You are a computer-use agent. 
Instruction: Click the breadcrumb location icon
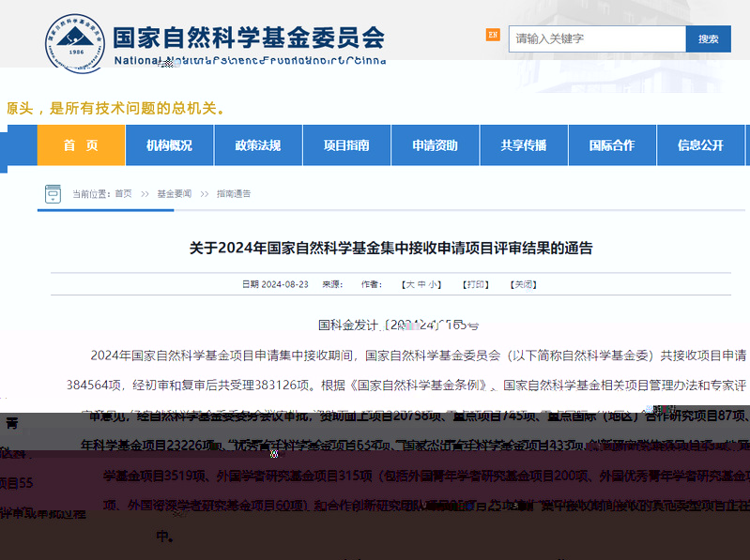pos(54,194)
